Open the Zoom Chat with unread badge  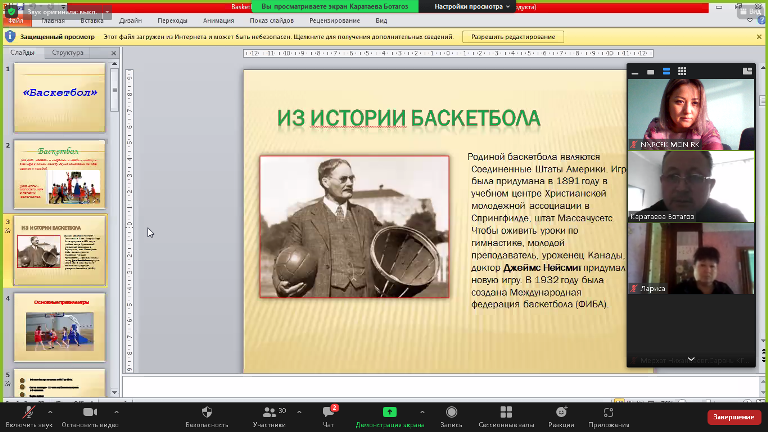[328, 412]
